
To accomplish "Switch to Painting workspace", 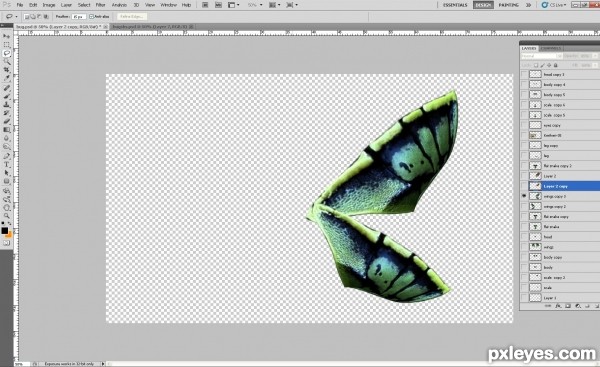I will pos(509,5).
